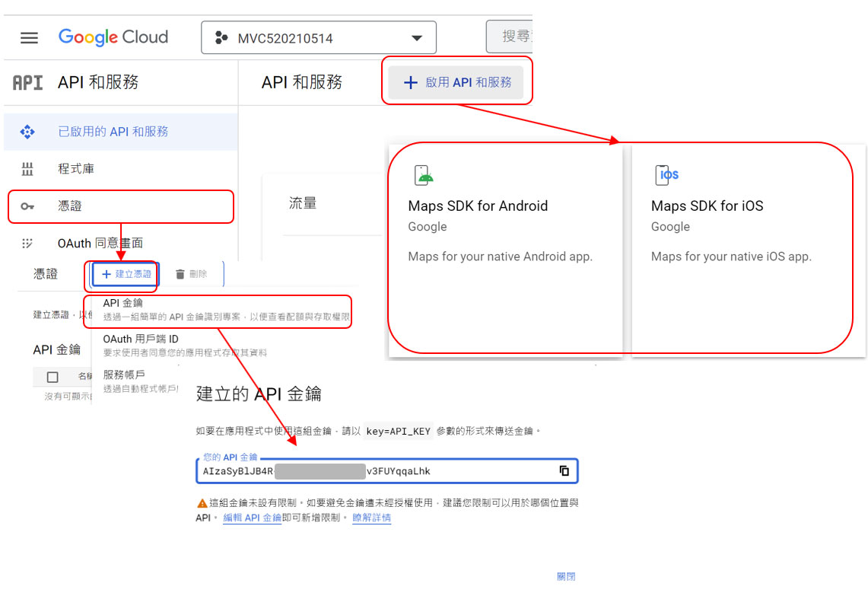Copy the API key with copy icon

pos(564,471)
